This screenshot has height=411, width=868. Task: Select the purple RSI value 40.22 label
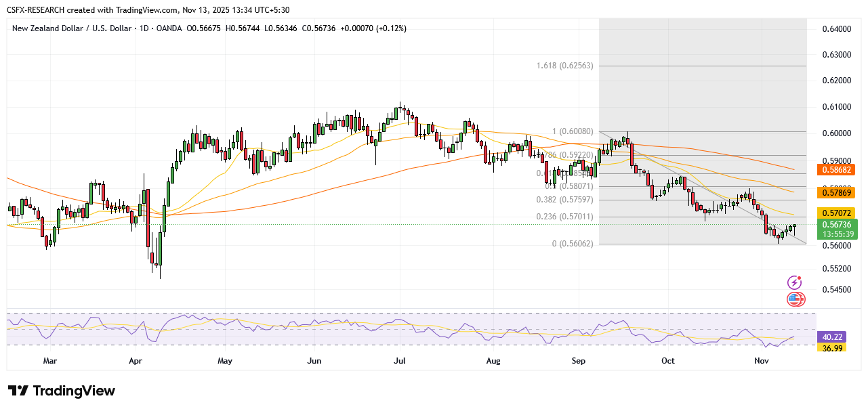(834, 337)
